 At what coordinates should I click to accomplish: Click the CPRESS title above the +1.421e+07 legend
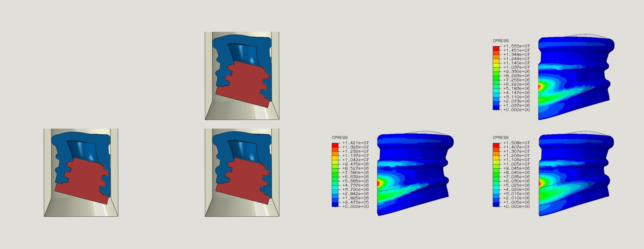pos(339,137)
